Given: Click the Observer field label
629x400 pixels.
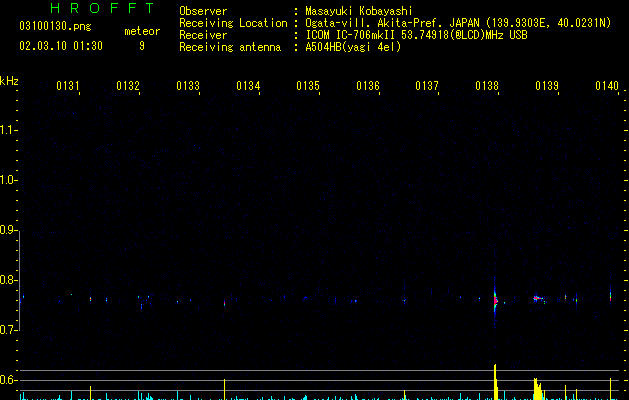Looking at the screenshot, I should 203,11.
